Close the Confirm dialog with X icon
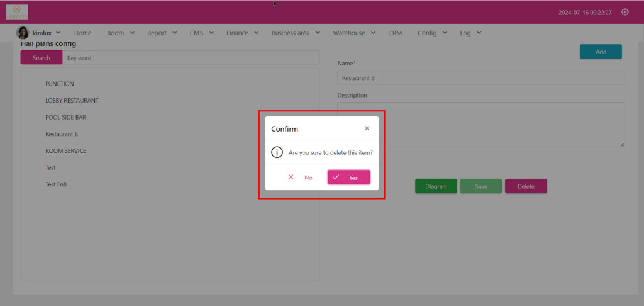The height and width of the screenshot is (306, 644). point(367,128)
